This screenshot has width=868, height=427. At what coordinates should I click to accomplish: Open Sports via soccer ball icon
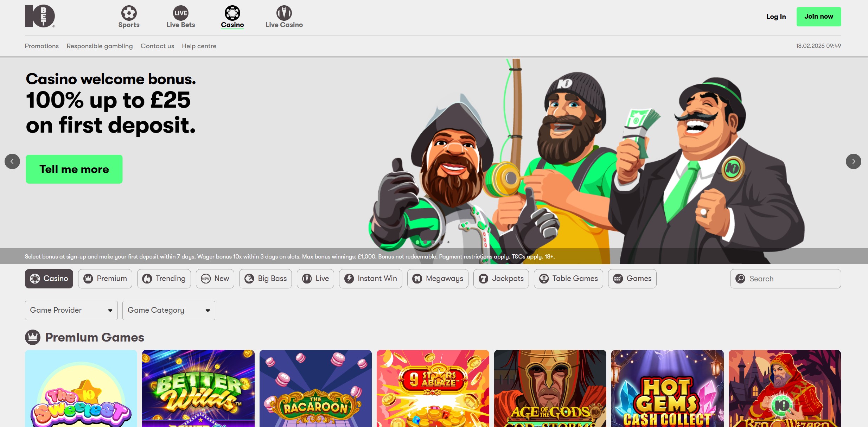pos(129,13)
